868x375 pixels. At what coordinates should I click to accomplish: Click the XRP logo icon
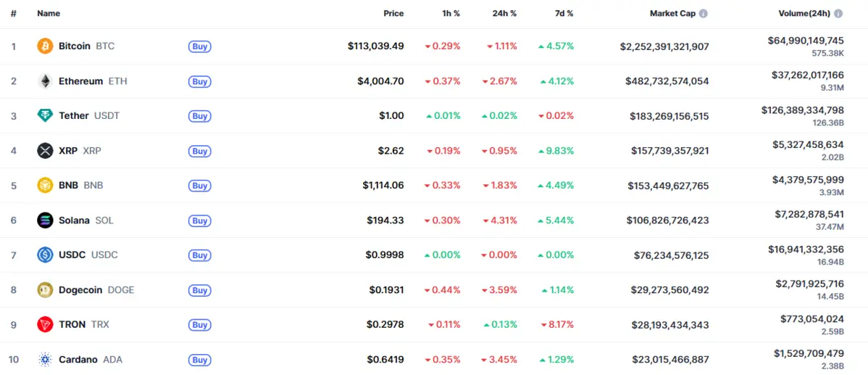click(45, 151)
